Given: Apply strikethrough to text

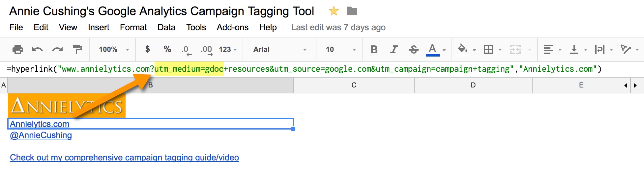Looking at the screenshot, I should 414,50.
